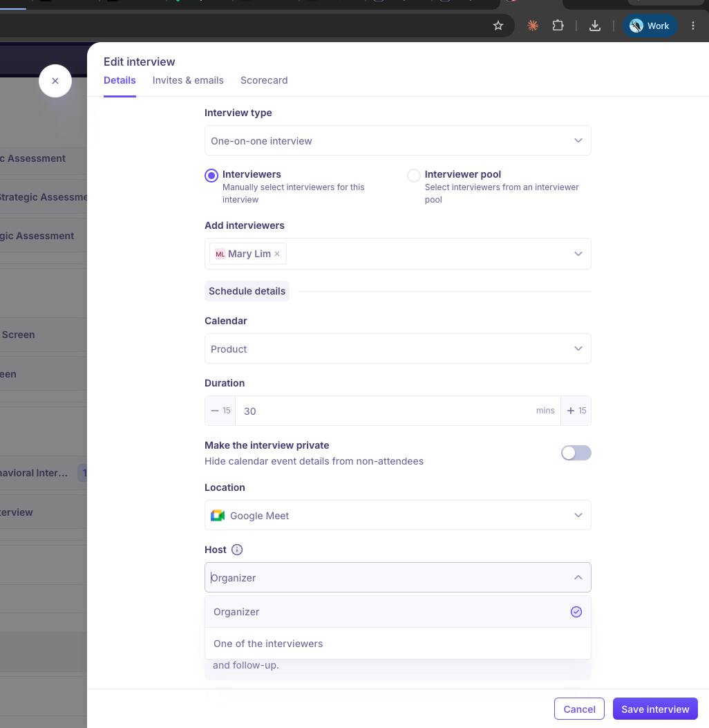This screenshot has height=728, width=709.
Task: Choose Organizer from the Host options
Action: (397, 612)
